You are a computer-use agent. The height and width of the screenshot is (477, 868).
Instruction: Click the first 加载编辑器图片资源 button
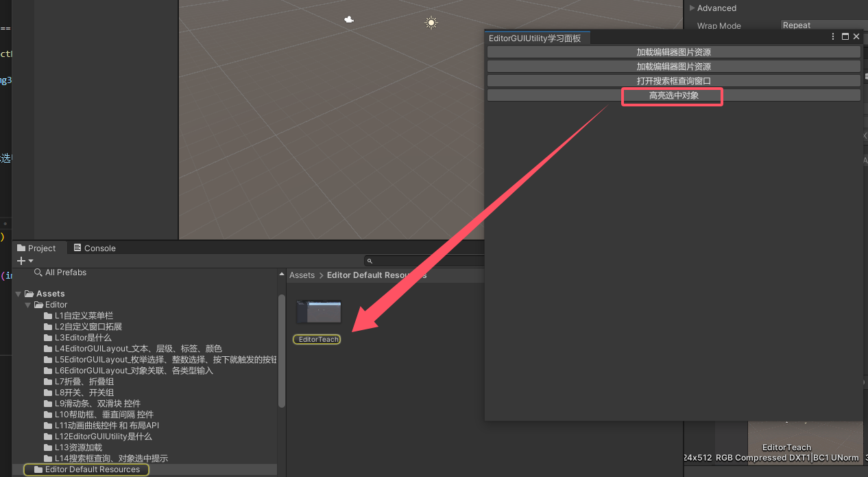click(x=673, y=51)
